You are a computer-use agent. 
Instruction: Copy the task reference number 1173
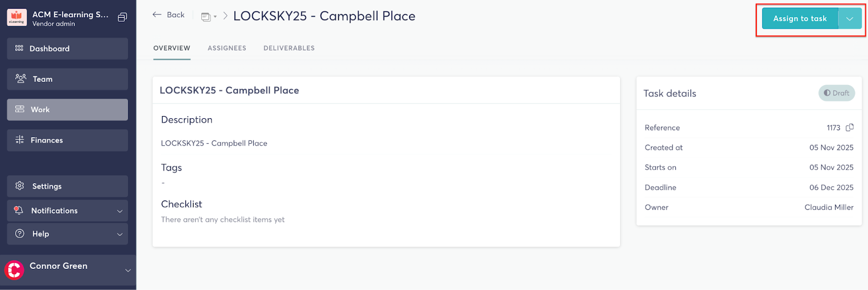(850, 127)
